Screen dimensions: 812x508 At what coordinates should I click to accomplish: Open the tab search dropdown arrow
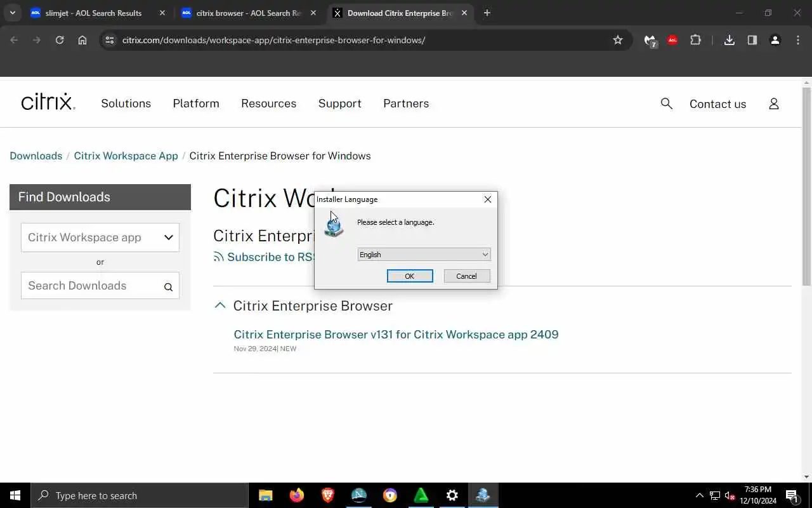[x=12, y=13]
